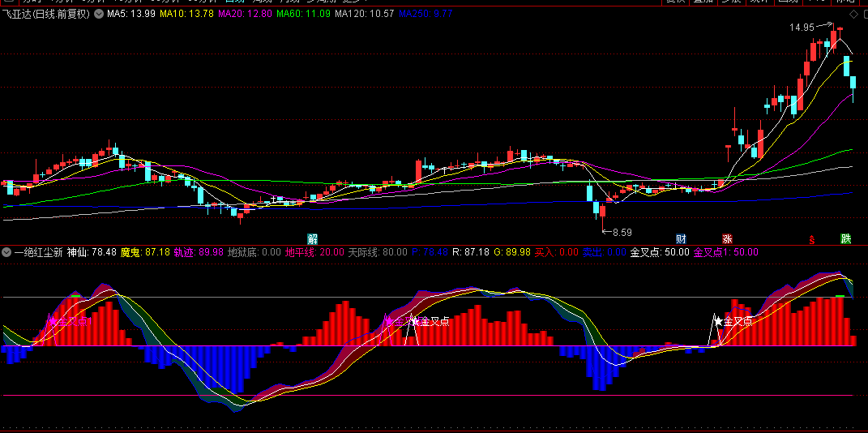Click the white 金叉点: 50.00 value
The width and height of the screenshot is (868, 433).
[x=659, y=252]
